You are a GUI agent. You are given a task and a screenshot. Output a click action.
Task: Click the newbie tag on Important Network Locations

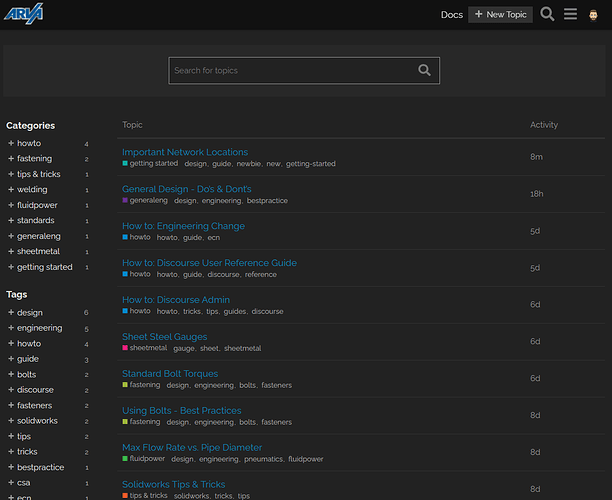249,164
